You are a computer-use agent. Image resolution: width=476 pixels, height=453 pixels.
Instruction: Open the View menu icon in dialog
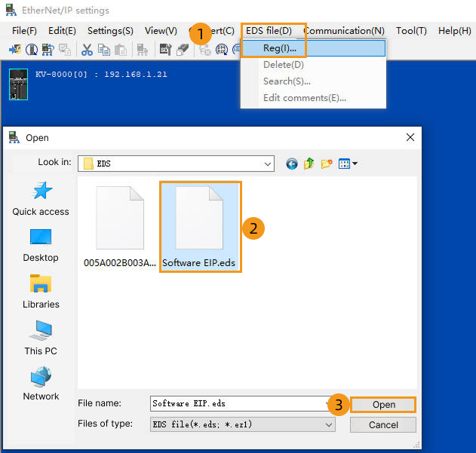(348, 164)
